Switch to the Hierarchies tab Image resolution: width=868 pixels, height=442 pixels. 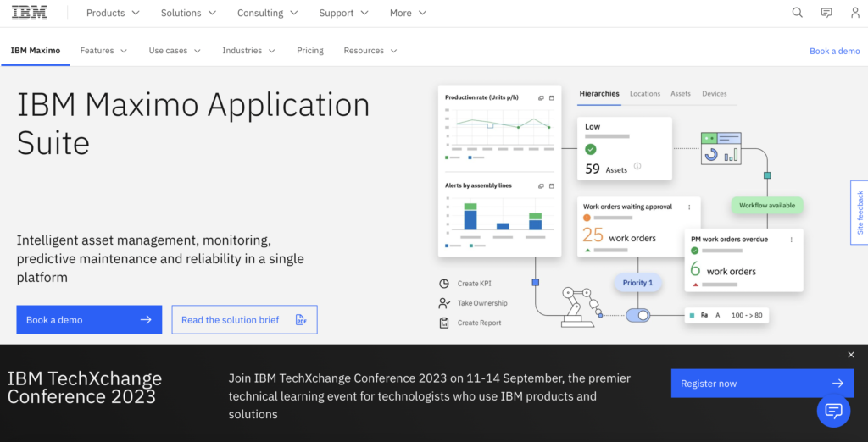click(599, 93)
